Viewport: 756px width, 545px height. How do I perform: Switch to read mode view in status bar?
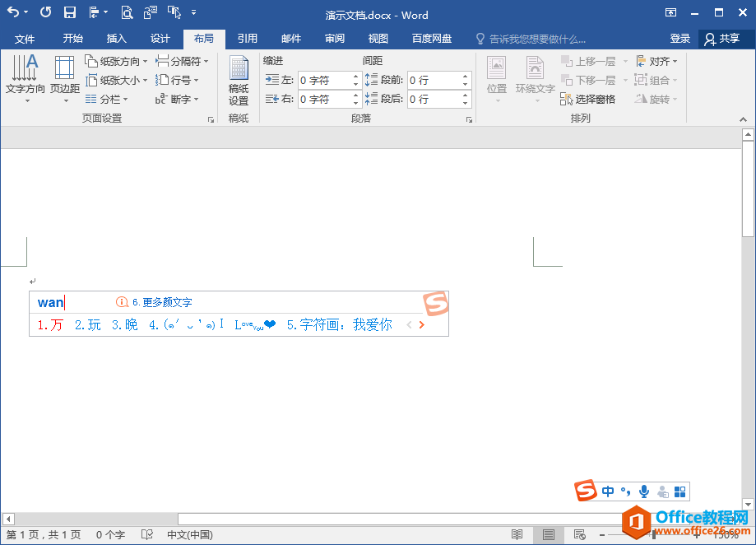pyautogui.click(x=517, y=534)
